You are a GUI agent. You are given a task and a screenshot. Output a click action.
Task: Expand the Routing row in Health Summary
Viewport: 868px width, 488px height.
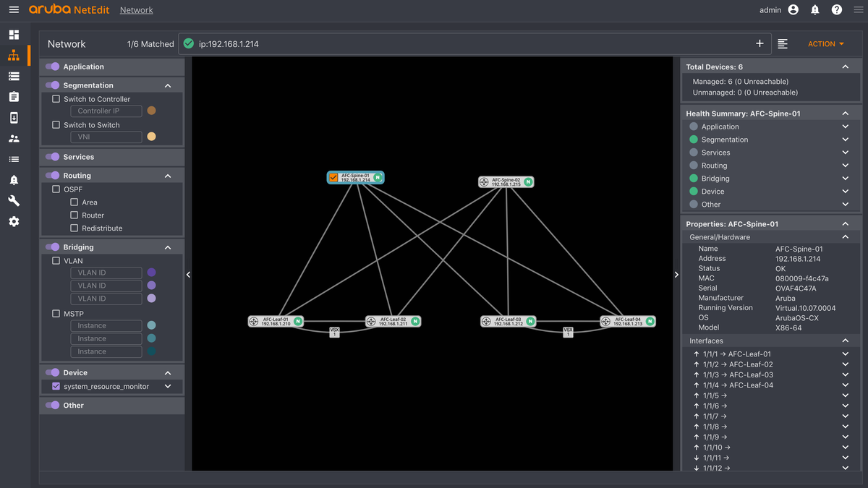pyautogui.click(x=845, y=165)
